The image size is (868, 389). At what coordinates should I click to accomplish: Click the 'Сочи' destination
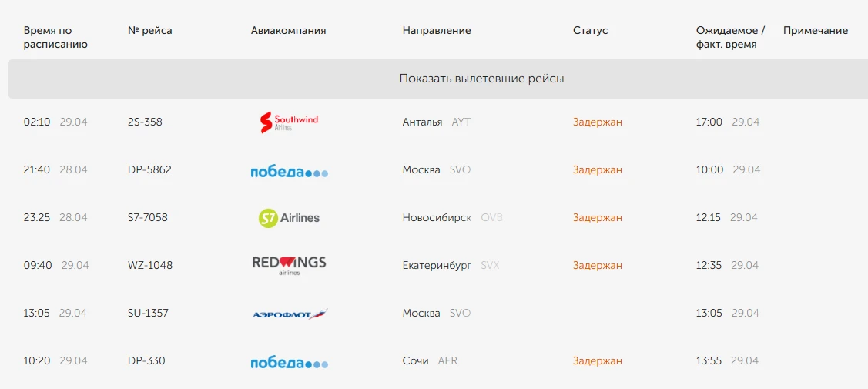click(415, 360)
